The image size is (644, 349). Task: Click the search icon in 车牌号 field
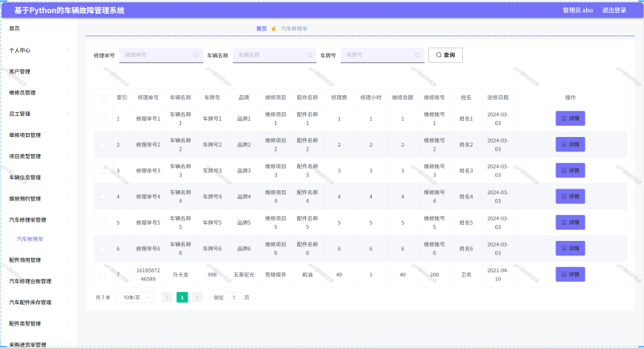point(418,55)
